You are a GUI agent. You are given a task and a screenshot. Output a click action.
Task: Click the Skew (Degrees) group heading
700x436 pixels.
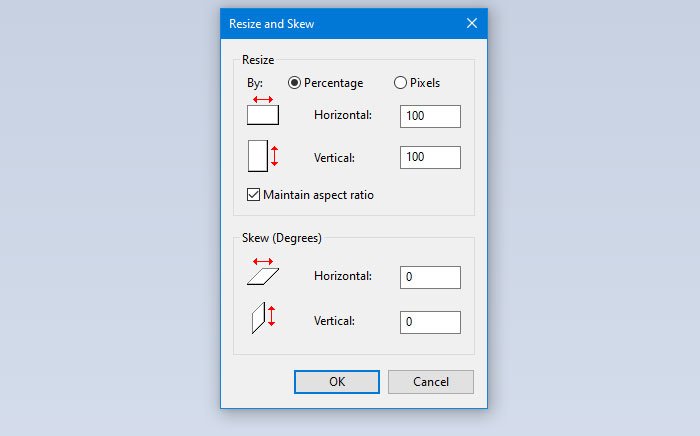[x=281, y=238]
